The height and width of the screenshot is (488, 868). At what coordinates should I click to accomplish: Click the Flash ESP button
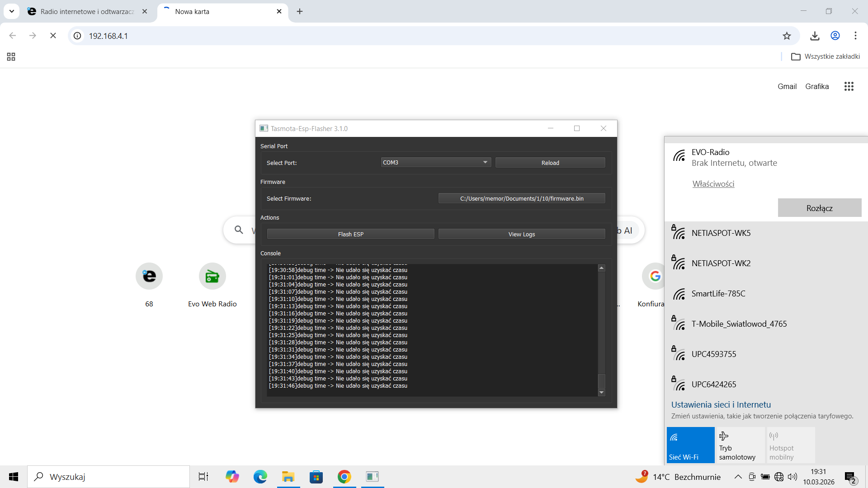350,234
